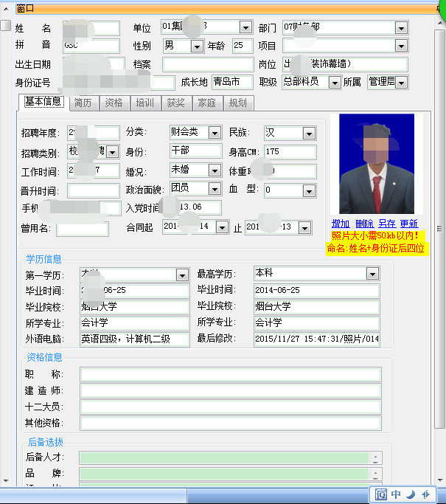This screenshot has width=446, height=504.
Task: Open the 培训 tab
Action: [145, 103]
